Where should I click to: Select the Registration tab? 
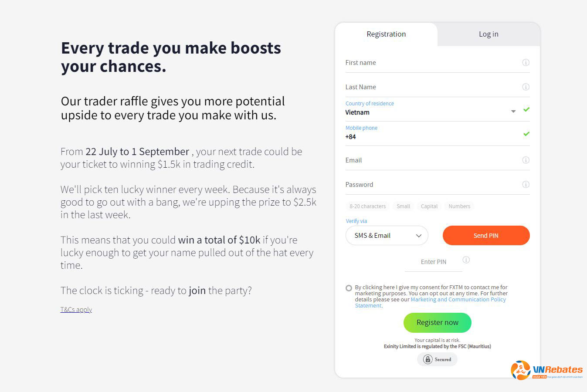tap(386, 34)
